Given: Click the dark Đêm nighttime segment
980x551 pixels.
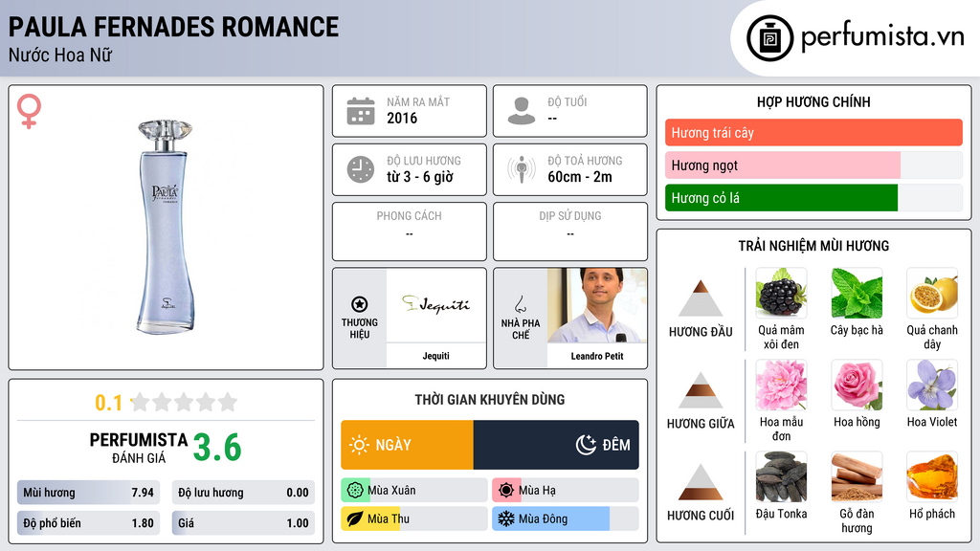Looking at the screenshot, I should coord(556,445).
